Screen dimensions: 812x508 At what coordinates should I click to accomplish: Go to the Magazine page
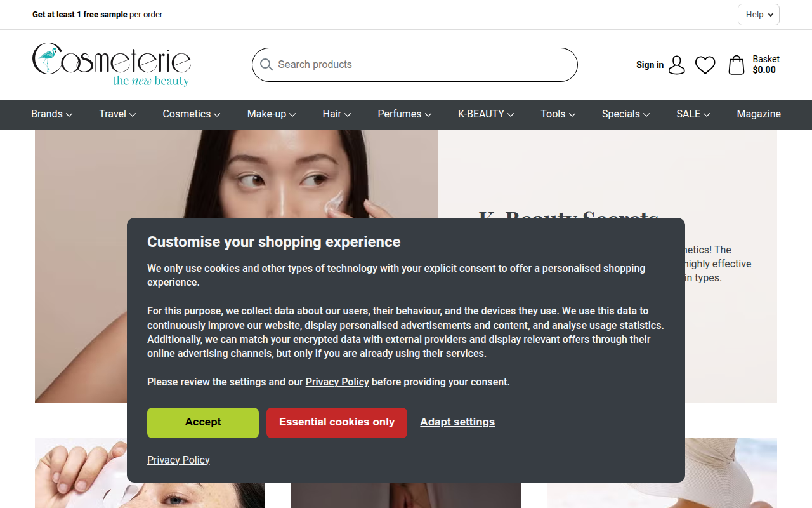click(x=759, y=114)
